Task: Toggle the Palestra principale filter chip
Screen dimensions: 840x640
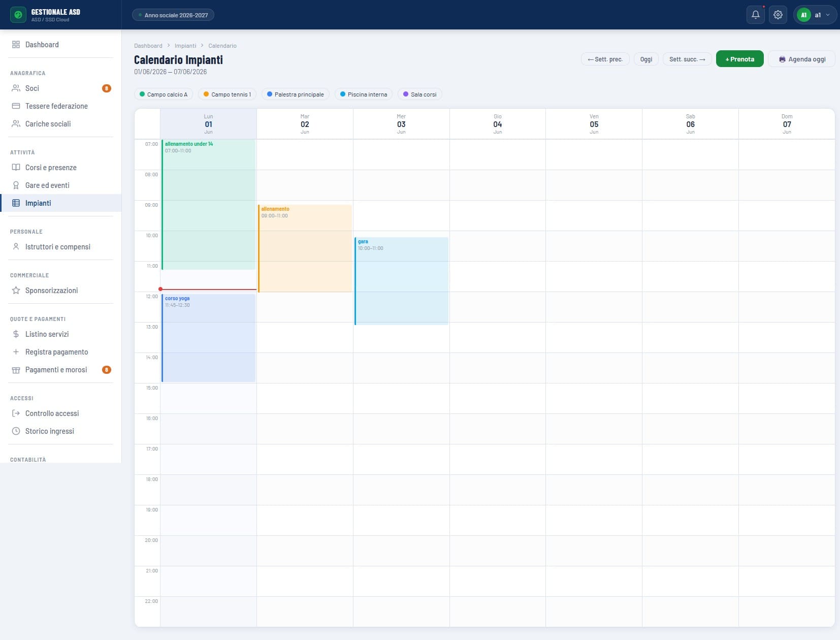Action: coord(296,94)
